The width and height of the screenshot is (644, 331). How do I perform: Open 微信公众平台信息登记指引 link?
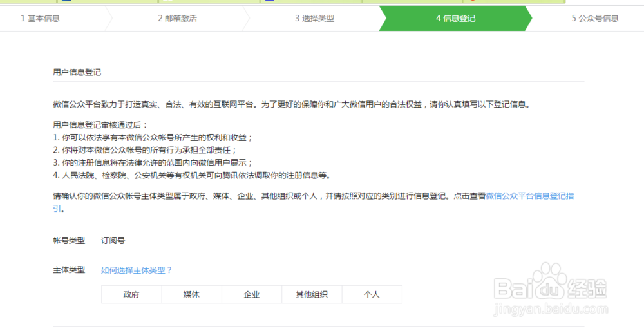tap(530, 196)
